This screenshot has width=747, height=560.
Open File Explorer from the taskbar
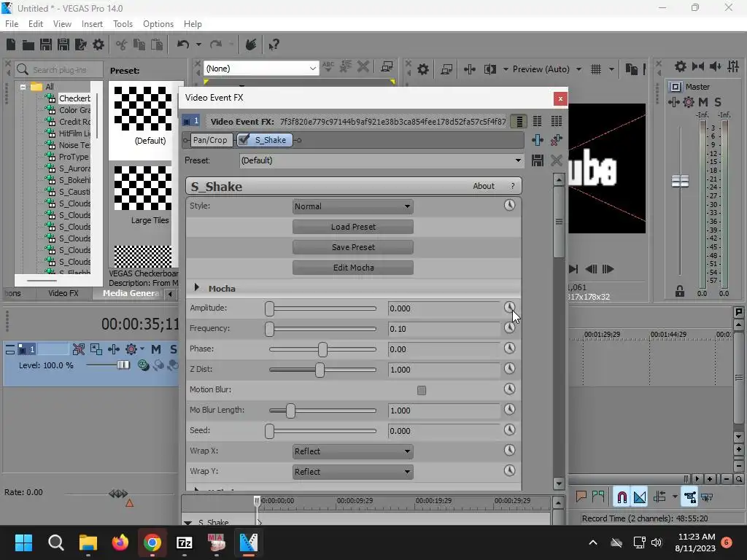(88, 542)
